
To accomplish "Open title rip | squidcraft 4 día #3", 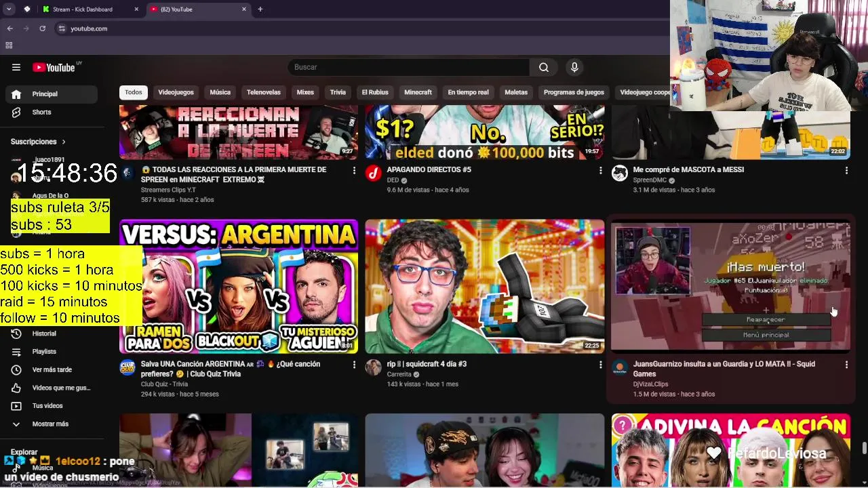I will click(x=427, y=364).
